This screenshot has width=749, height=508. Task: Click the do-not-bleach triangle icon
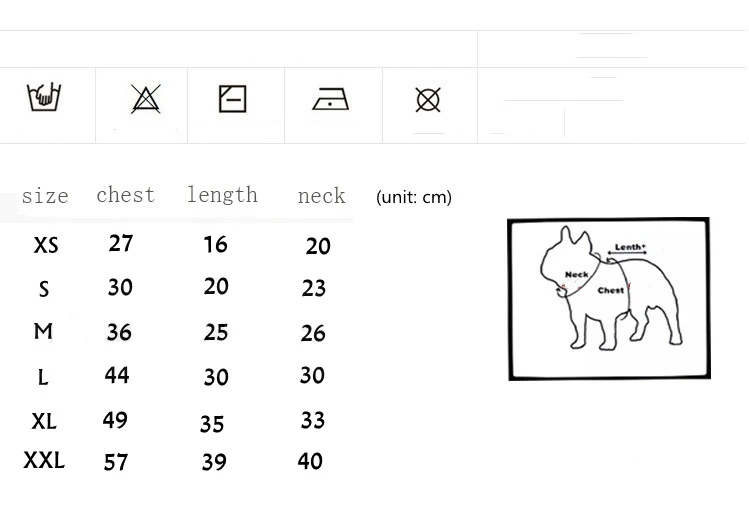point(146,99)
